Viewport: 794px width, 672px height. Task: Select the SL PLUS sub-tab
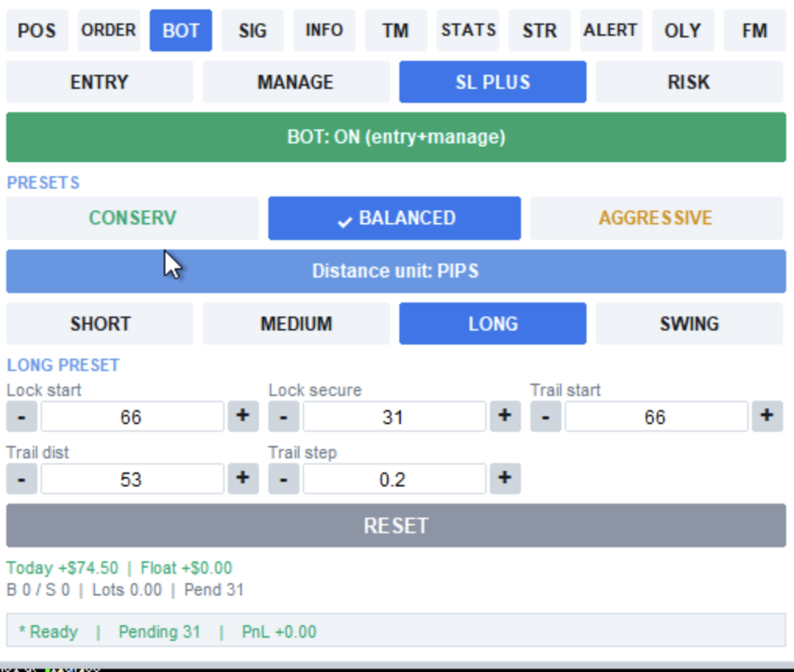pos(493,82)
